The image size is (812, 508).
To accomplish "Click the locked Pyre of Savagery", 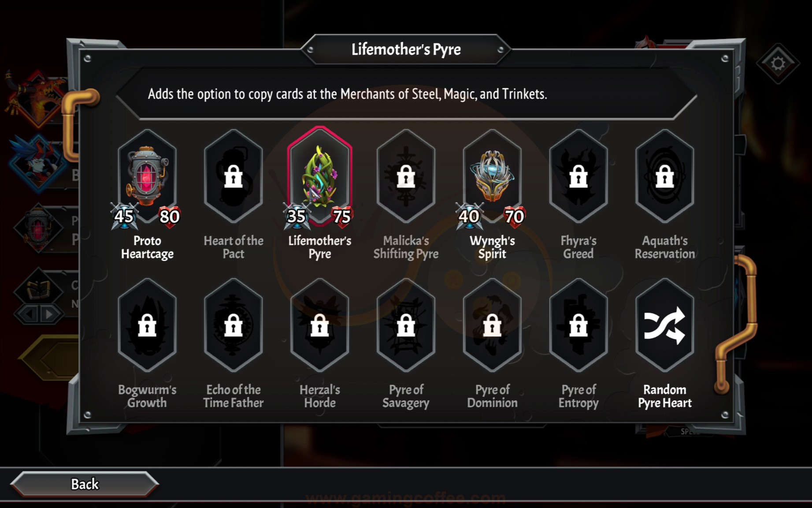I will [x=406, y=325].
